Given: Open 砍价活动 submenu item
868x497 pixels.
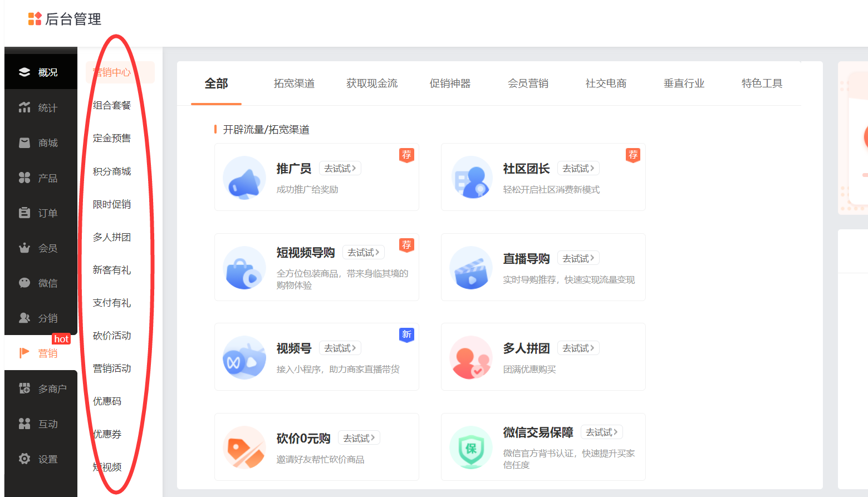Looking at the screenshot, I should (112, 336).
